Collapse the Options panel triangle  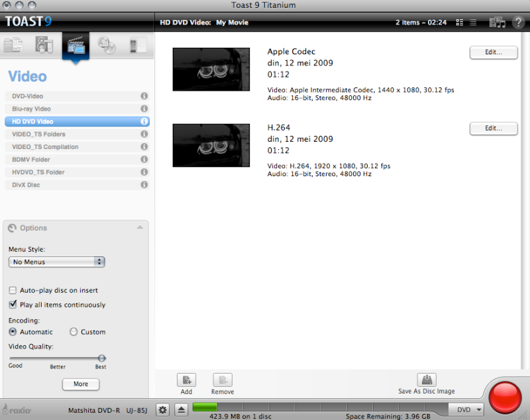click(140, 227)
